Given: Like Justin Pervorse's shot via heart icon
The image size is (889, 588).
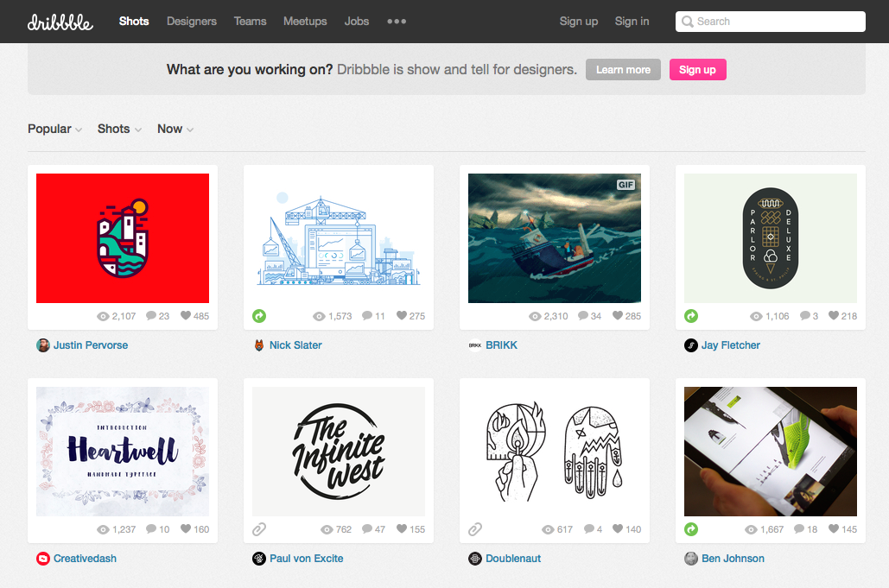Looking at the screenshot, I should (186, 316).
